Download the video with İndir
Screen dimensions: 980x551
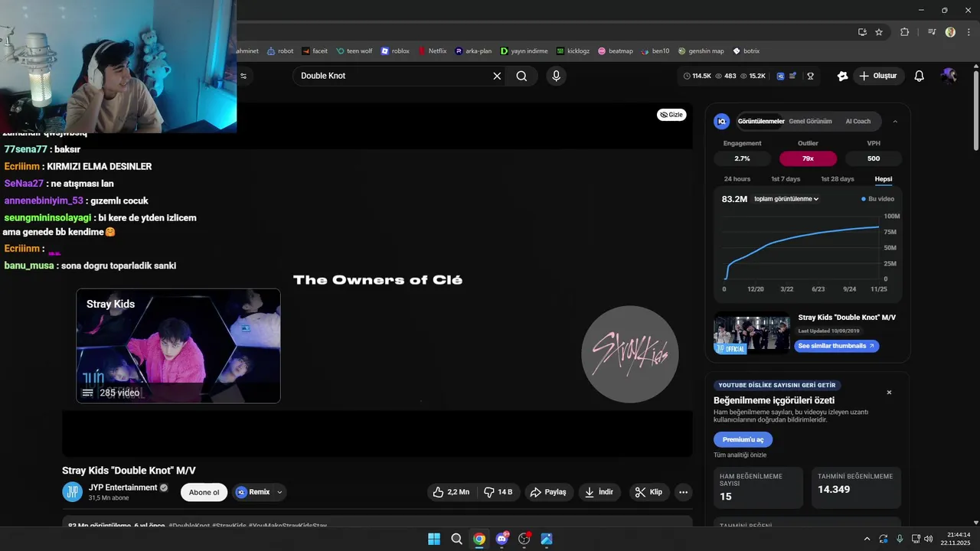(x=599, y=492)
